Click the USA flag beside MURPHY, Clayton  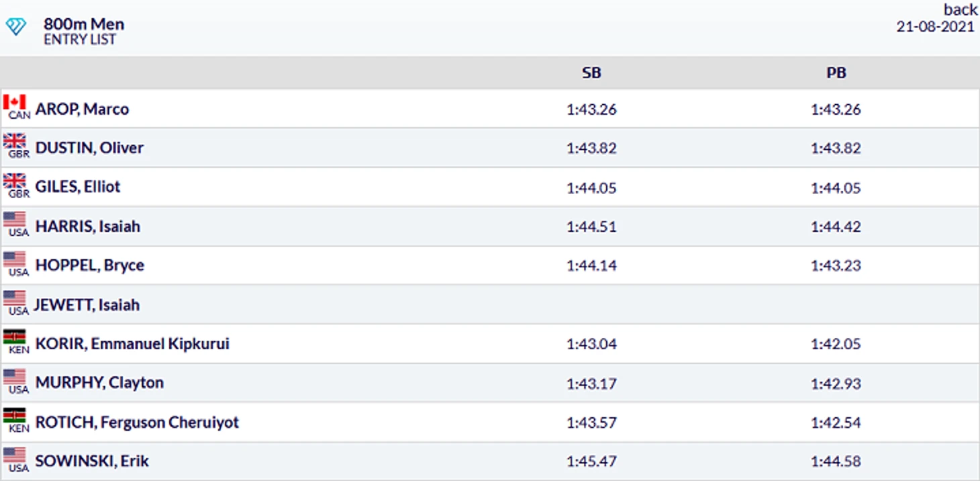(x=15, y=377)
